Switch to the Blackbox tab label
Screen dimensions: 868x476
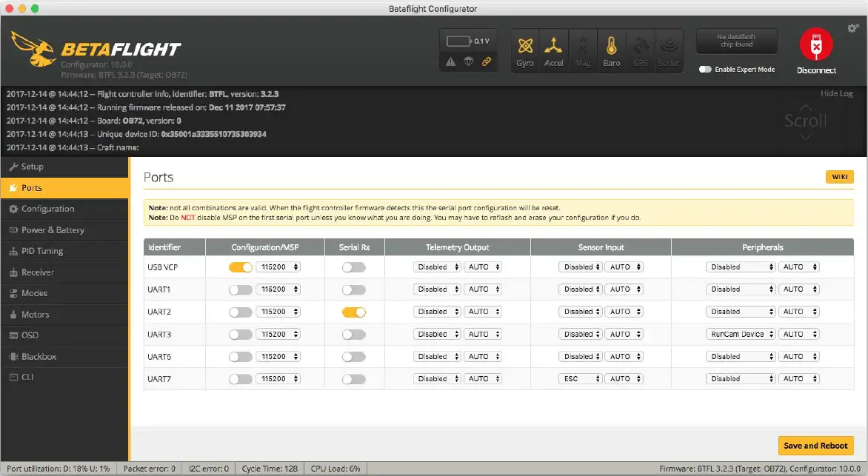pos(39,357)
